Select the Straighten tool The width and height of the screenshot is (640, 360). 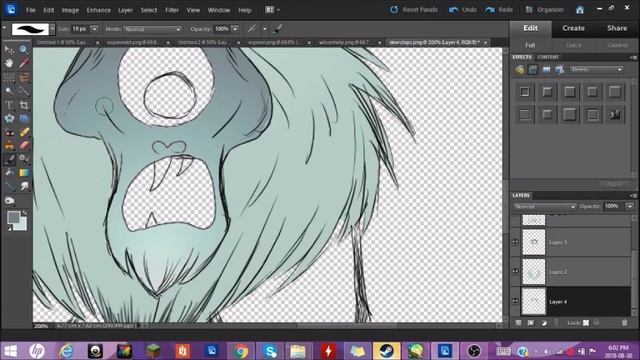(x=24, y=118)
